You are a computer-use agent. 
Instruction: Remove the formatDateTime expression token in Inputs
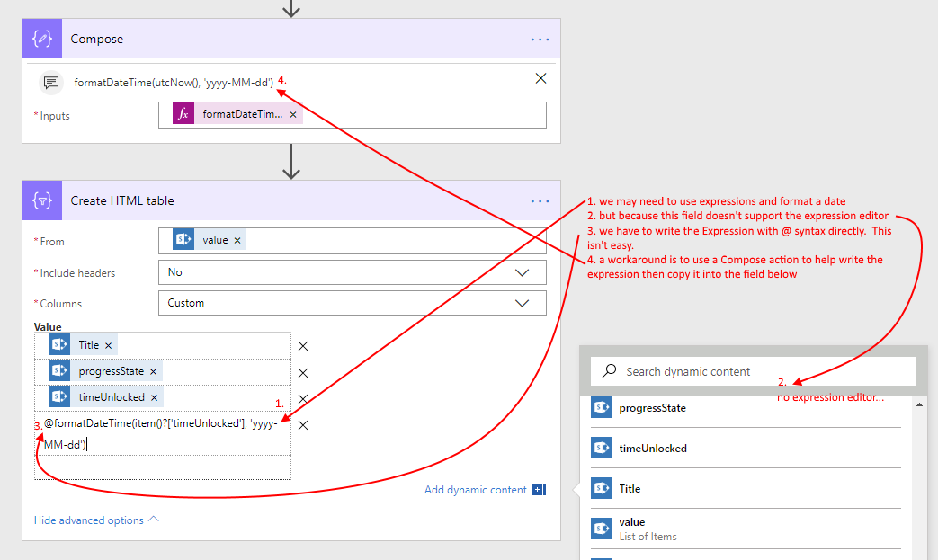(x=293, y=115)
